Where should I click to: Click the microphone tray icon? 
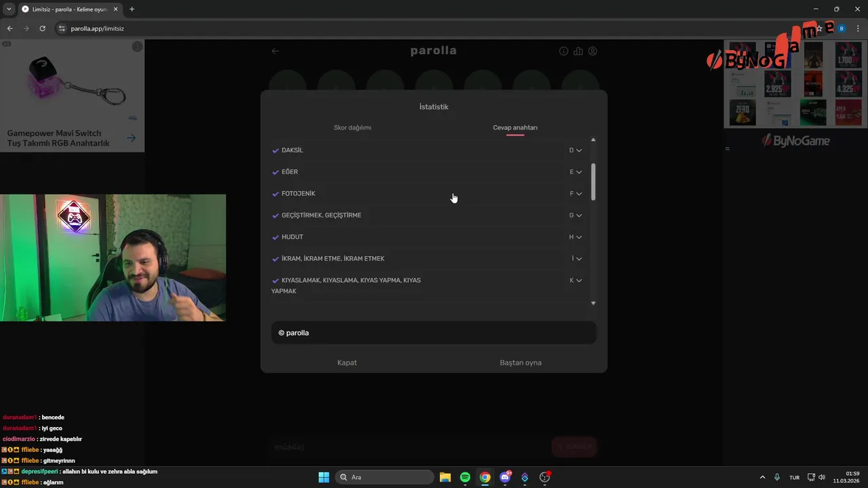coord(777,477)
